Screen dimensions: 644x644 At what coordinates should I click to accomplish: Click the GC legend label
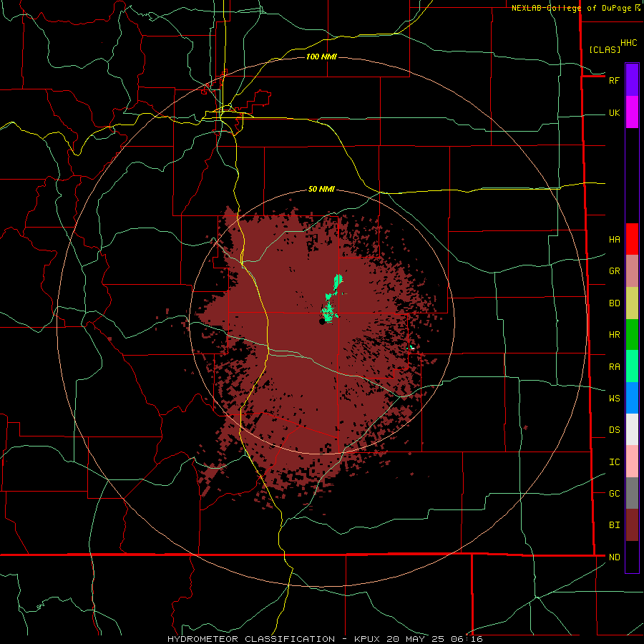(x=614, y=494)
